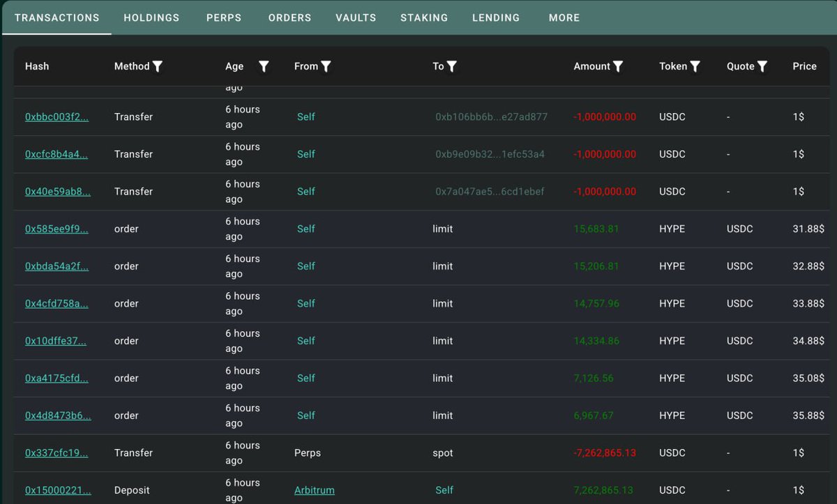Click Deposit method in bottom row

pyautogui.click(x=132, y=490)
